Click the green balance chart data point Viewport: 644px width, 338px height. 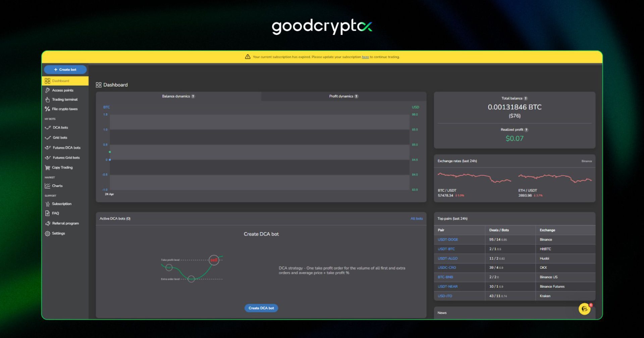[x=110, y=152]
